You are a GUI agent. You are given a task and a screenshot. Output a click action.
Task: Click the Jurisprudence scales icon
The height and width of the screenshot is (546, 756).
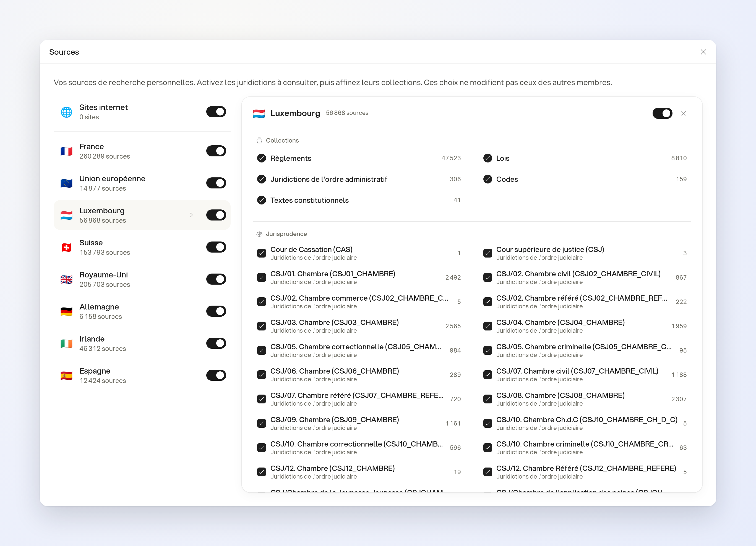coord(259,234)
